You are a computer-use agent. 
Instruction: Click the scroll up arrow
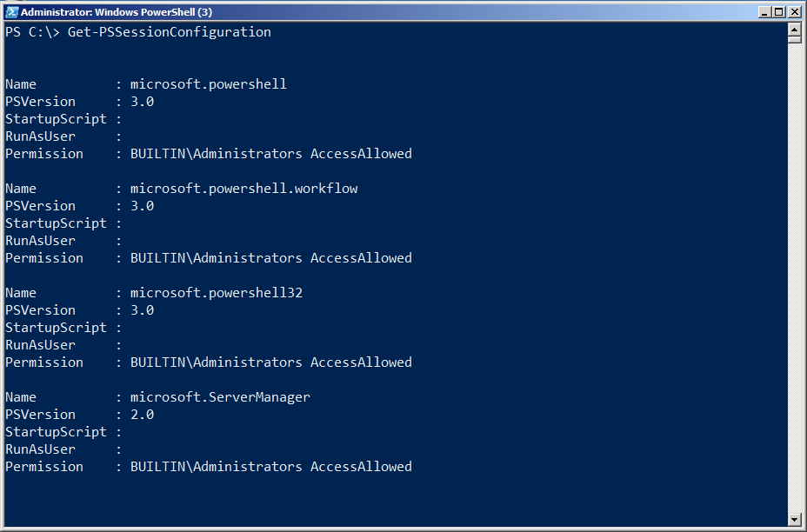[x=794, y=29]
